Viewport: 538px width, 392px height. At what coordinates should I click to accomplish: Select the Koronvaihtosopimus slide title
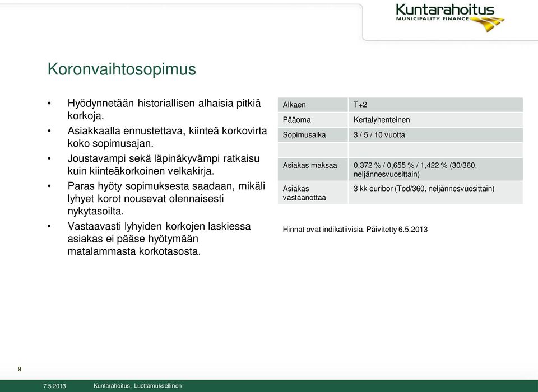122,69
